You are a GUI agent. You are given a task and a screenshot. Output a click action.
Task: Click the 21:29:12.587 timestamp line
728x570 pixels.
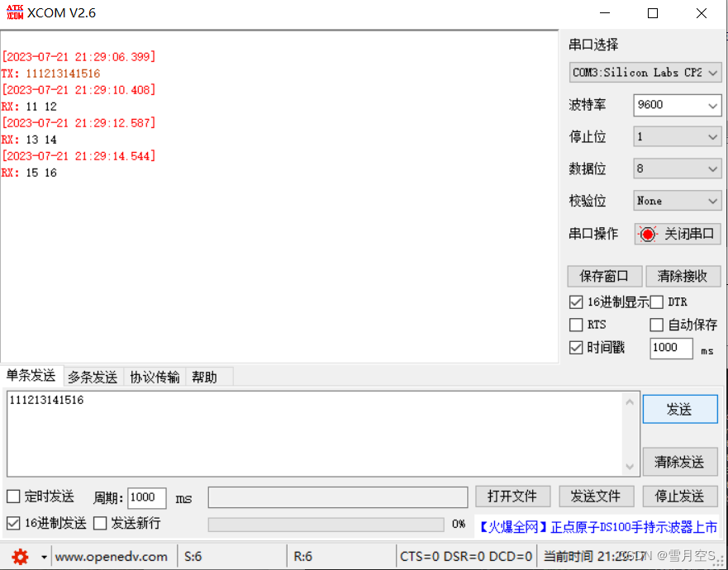79,123
